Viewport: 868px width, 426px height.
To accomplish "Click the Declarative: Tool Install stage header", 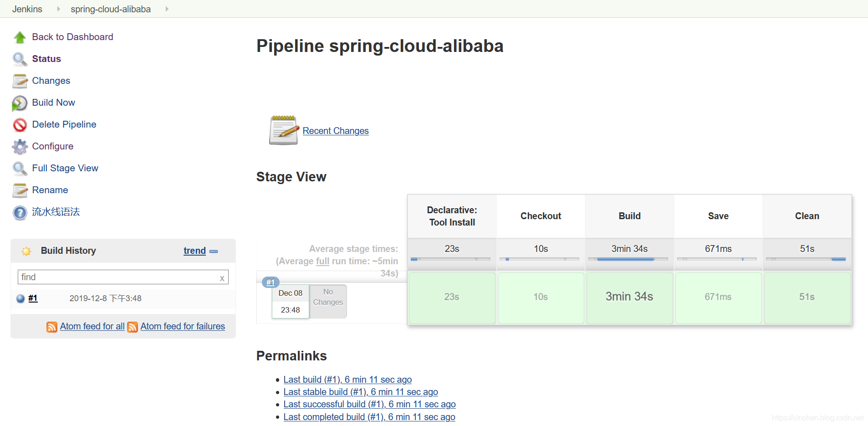I will pyautogui.click(x=452, y=216).
